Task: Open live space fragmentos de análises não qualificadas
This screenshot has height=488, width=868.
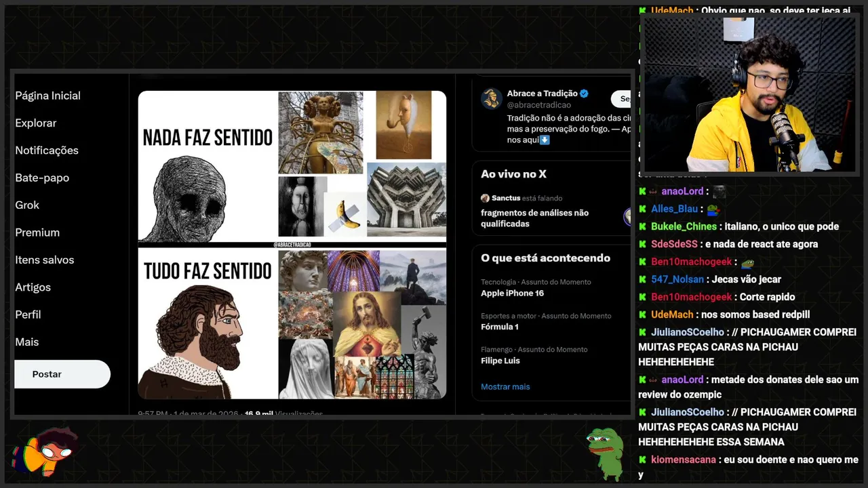Action: click(x=534, y=218)
